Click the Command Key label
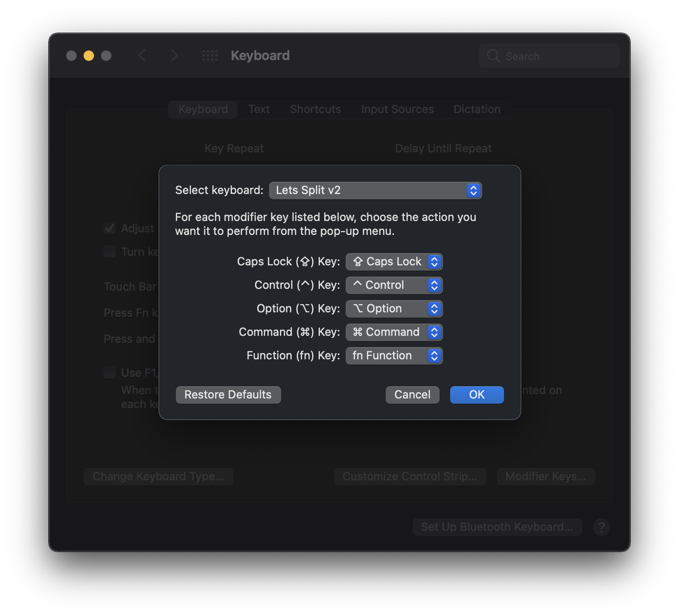Screen dimensions: 679x616 tap(289, 332)
